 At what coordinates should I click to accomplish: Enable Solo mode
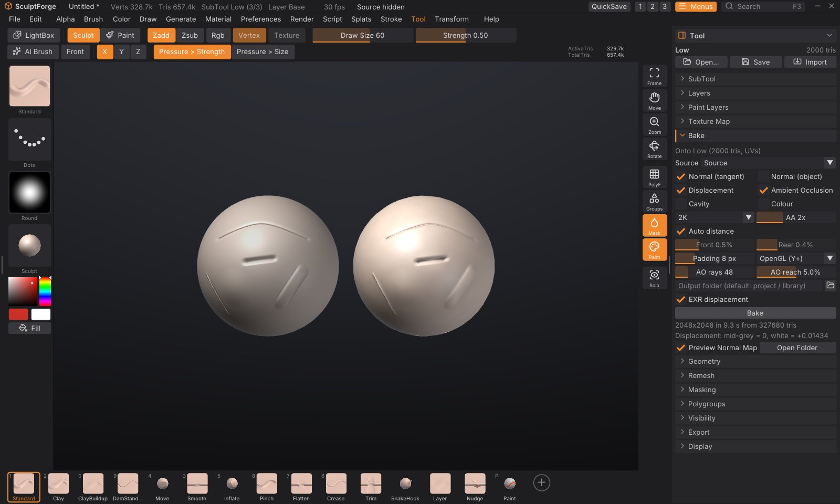pos(654,278)
